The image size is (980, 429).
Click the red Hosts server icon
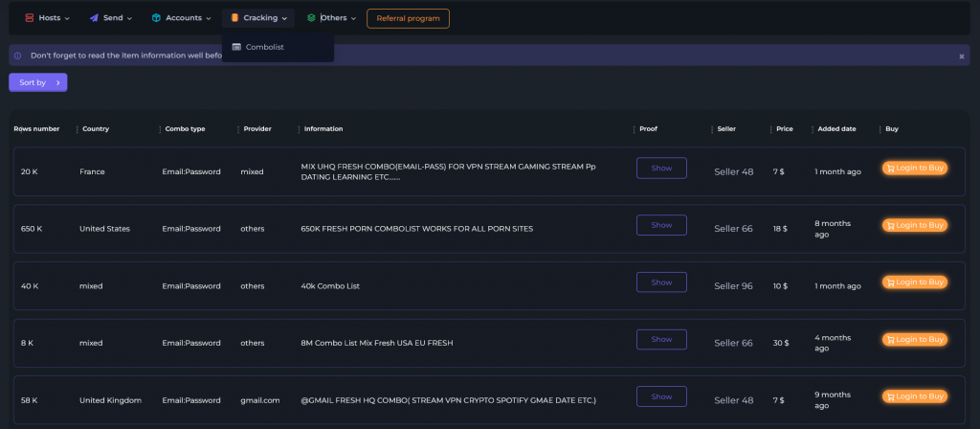[x=29, y=18]
